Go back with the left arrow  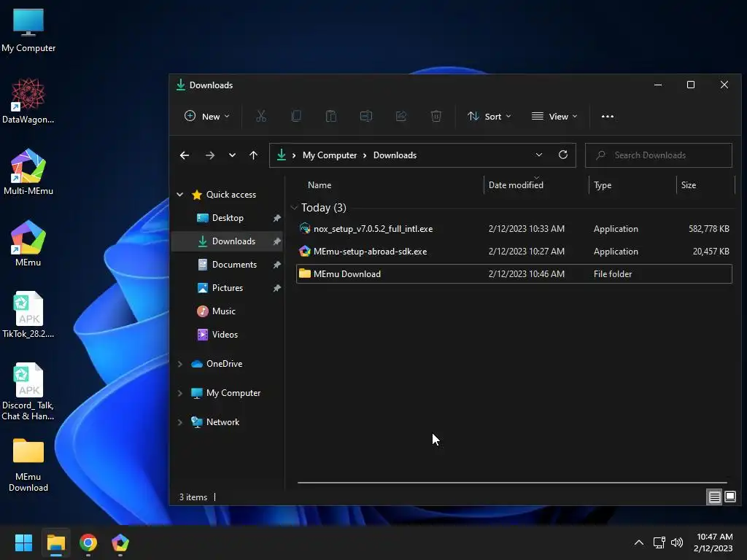point(185,155)
